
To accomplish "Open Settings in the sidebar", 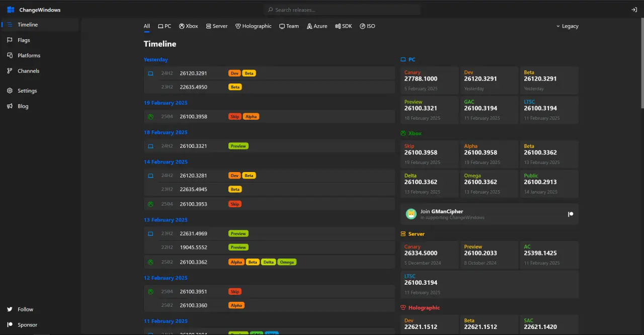I will [x=40, y=91].
